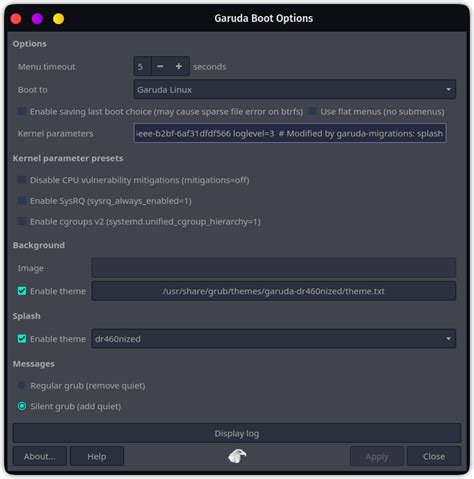Click the red window control circle
Image resolution: width=474 pixels, height=479 pixels.
16,19
